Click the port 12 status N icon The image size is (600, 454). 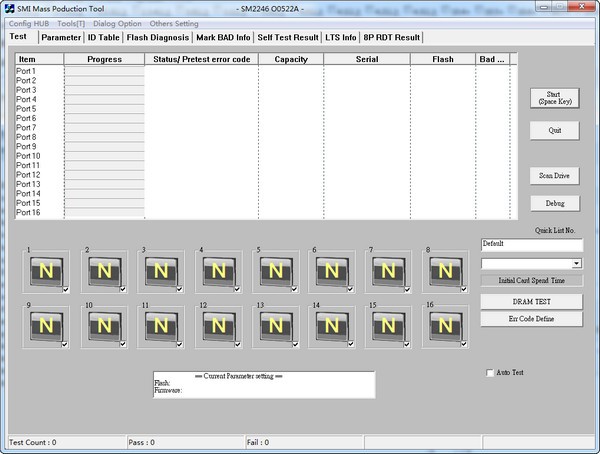[x=218, y=326]
